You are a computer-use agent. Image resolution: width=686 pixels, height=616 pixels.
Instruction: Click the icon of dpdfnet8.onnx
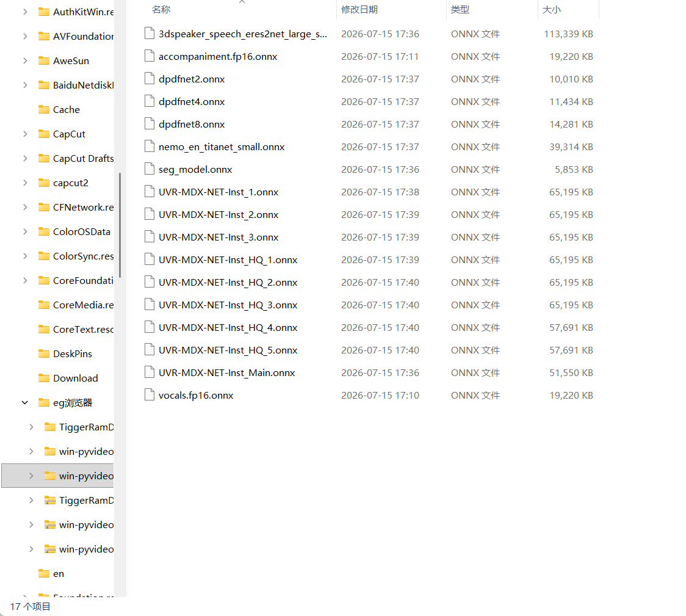150,125
